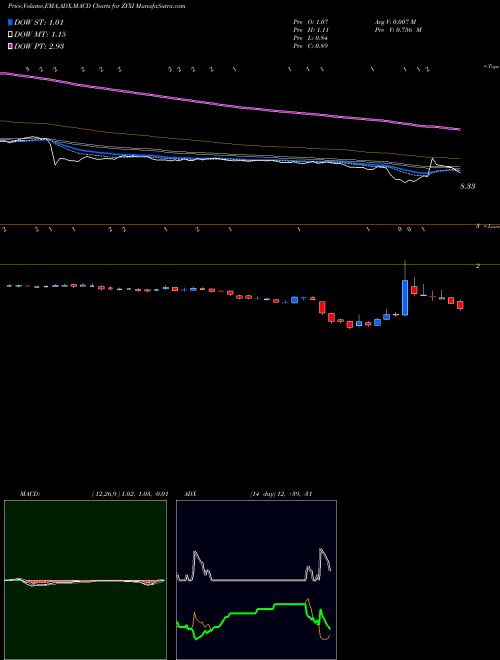
Task: Open the dark blue ADX indicator chart panel
Action: 256,580
